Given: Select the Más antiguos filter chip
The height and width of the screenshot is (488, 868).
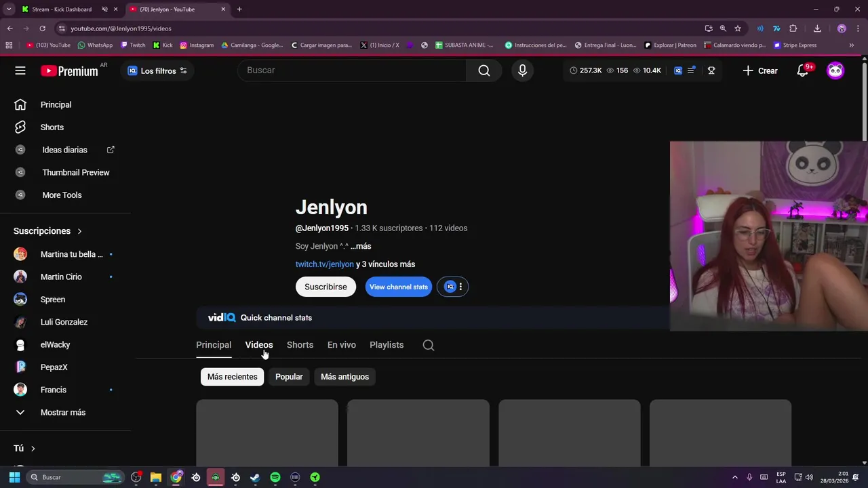Looking at the screenshot, I should coord(344,377).
